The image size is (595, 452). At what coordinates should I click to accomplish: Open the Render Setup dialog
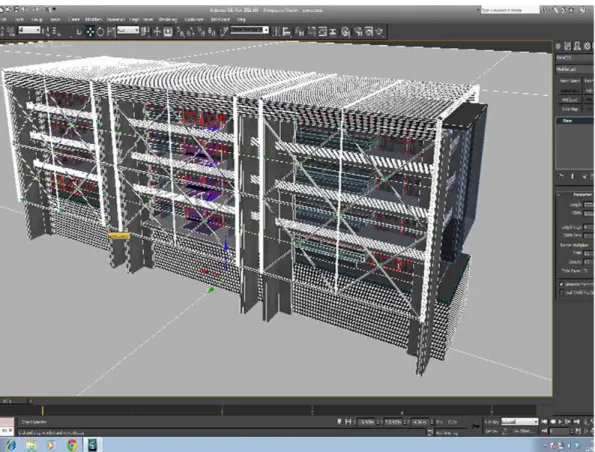click(358, 32)
